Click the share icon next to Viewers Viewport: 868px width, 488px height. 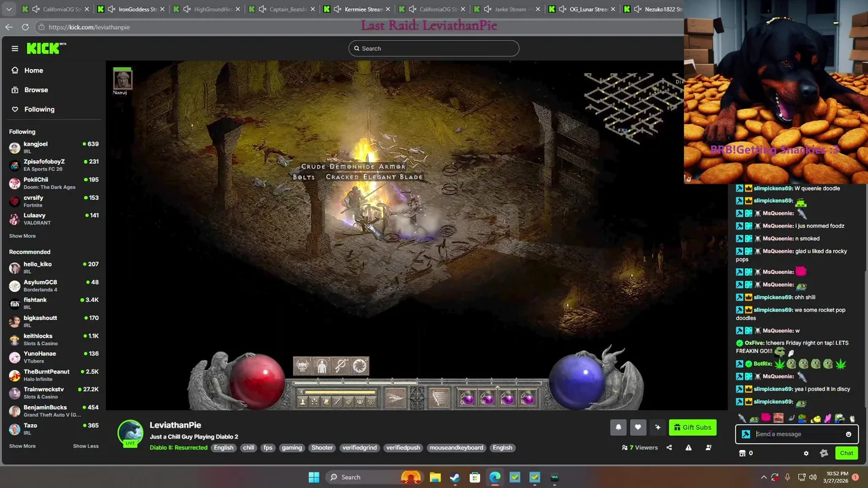click(x=669, y=447)
